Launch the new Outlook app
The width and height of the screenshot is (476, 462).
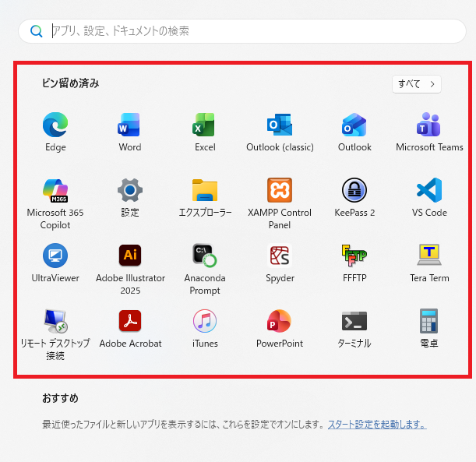pyautogui.click(x=354, y=125)
